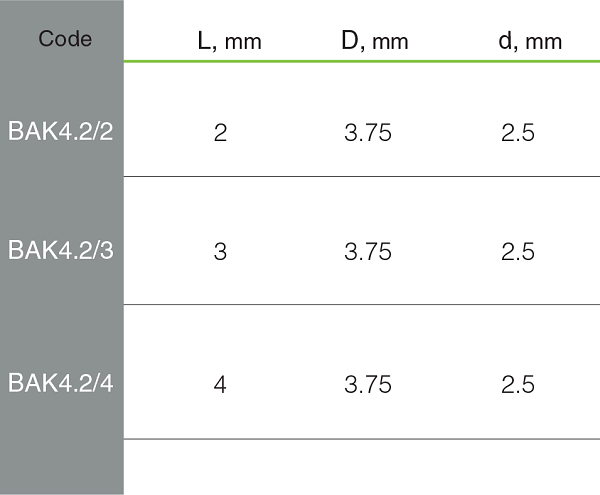
Task: Click L value 3 in BAK4.2/3 row
Action: [220, 252]
